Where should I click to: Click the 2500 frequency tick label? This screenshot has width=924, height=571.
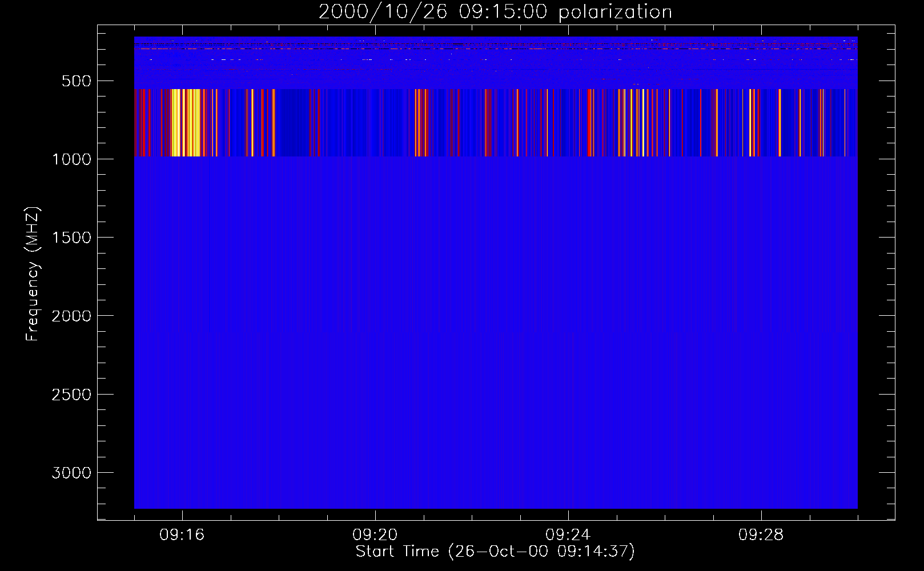point(71,395)
